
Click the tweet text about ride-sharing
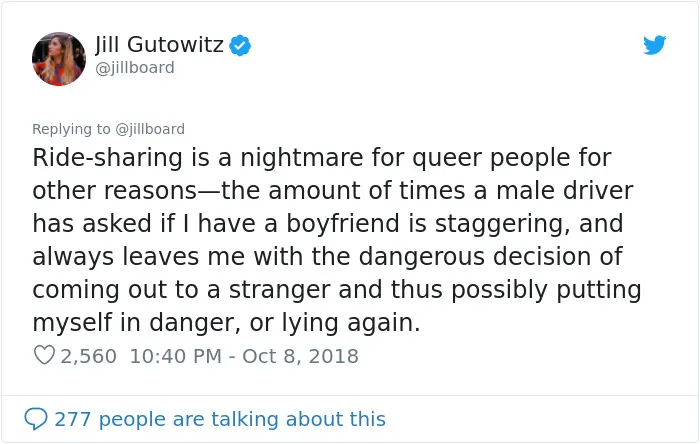(337, 240)
